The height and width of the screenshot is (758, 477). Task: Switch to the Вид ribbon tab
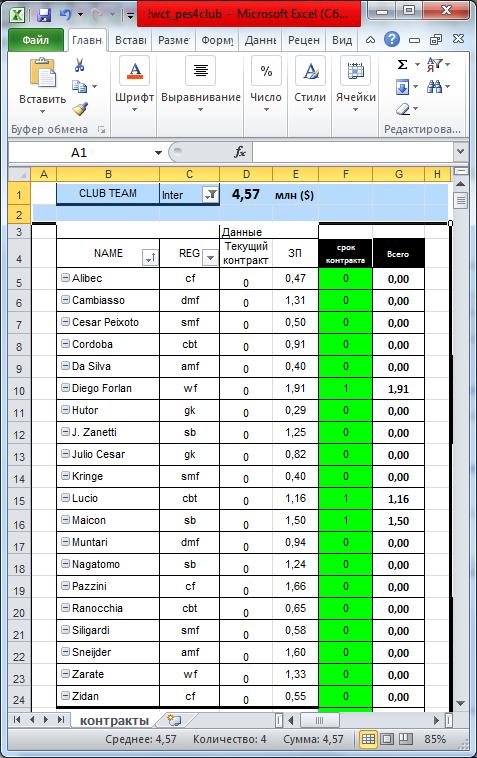click(342, 40)
